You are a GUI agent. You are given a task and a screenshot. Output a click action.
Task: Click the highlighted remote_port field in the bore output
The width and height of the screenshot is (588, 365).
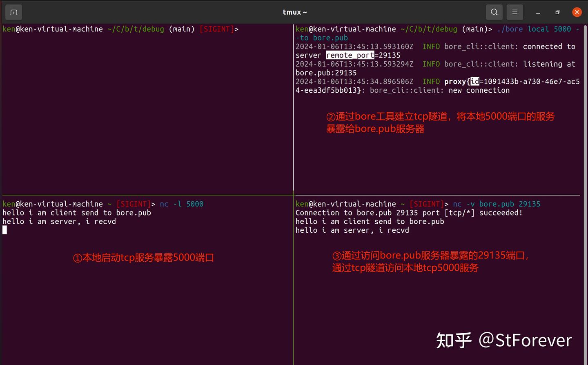(x=350, y=55)
